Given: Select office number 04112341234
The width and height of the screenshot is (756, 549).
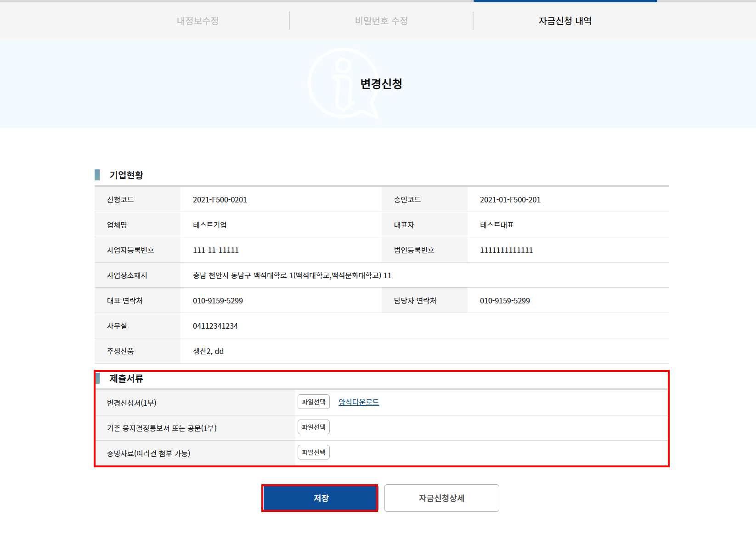Looking at the screenshot, I should click(x=215, y=326).
